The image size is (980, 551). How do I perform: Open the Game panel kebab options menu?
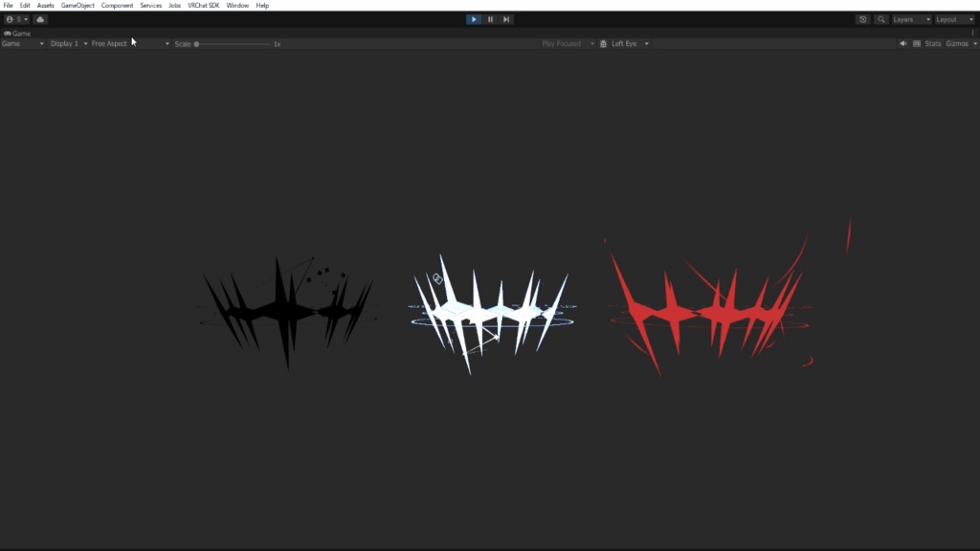pos(972,33)
